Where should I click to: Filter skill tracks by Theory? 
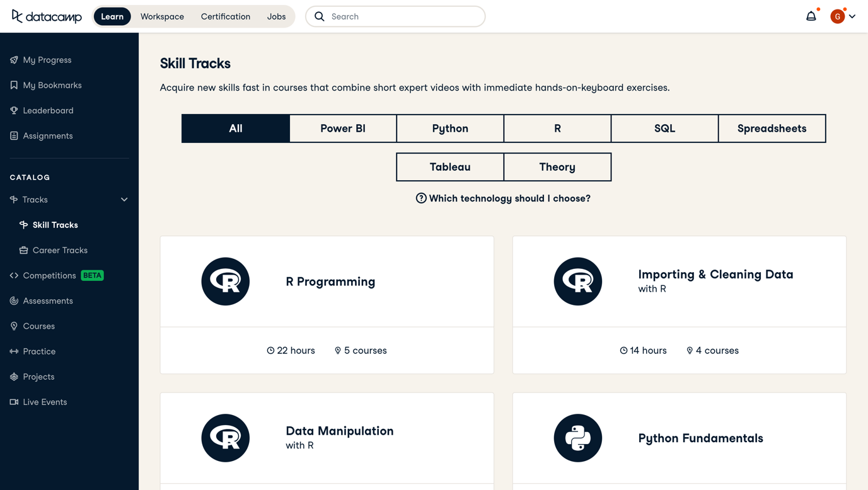557,167
